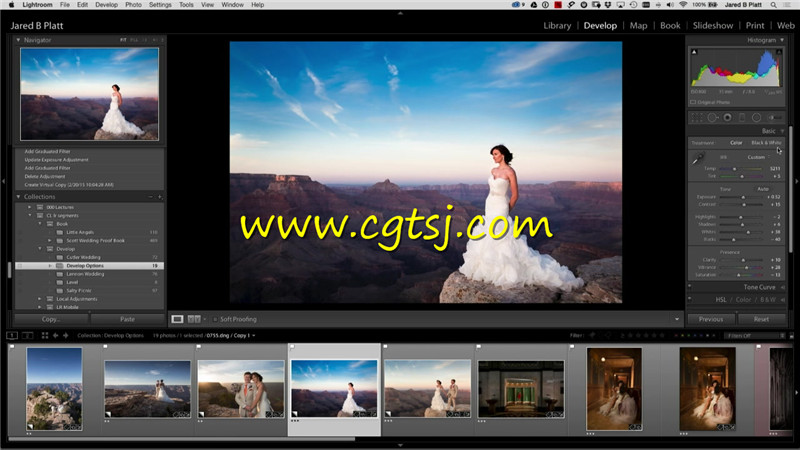Select the first vertical canyon filmstrip thumbnail
Screen dimensions: 800x450
(x=54, y=389)
